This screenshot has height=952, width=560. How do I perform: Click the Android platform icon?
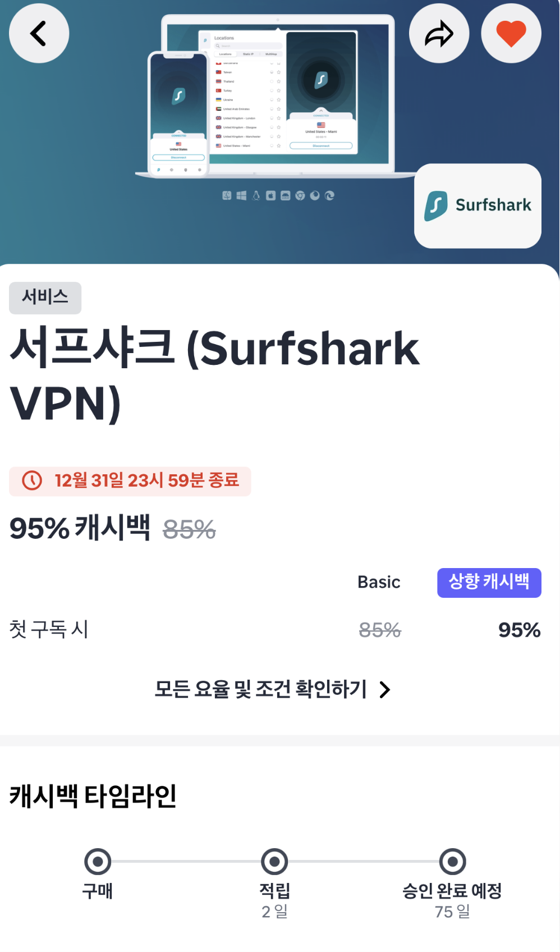tap(284, 195)
